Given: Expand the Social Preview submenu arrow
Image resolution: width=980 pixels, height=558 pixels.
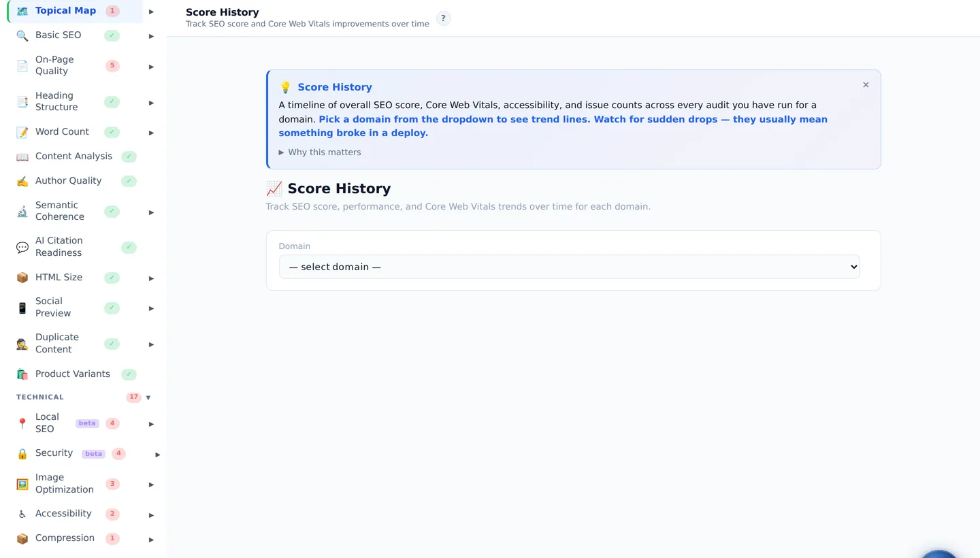Looking at the screenshot, I should coord(151,308).
